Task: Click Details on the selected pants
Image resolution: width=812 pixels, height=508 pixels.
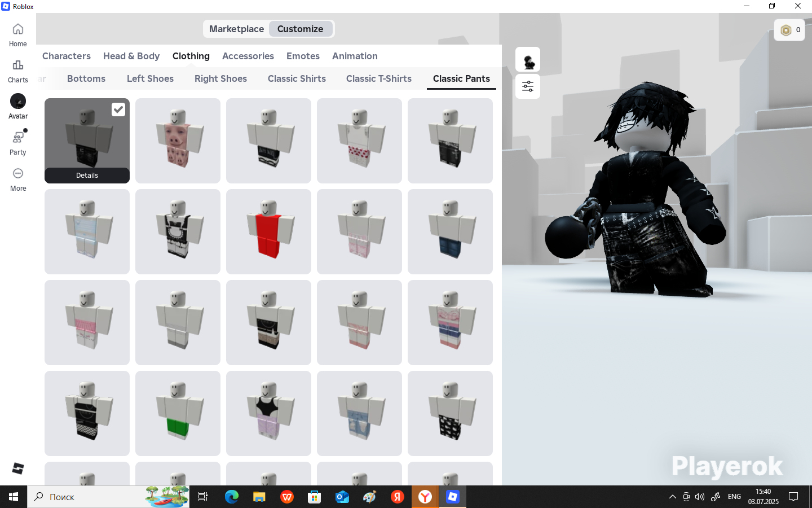Action: point(87,176)
